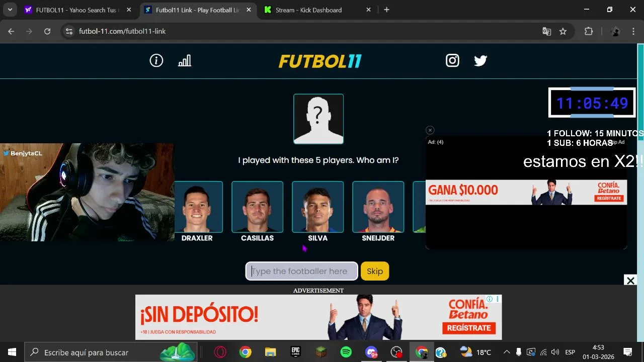Open the Extensions puzzle icon
The width and height of the screenshot is (644, 362).
[x=589, y=31]
